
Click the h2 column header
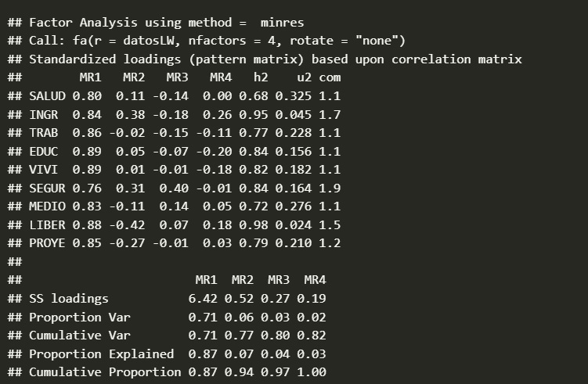261,77
